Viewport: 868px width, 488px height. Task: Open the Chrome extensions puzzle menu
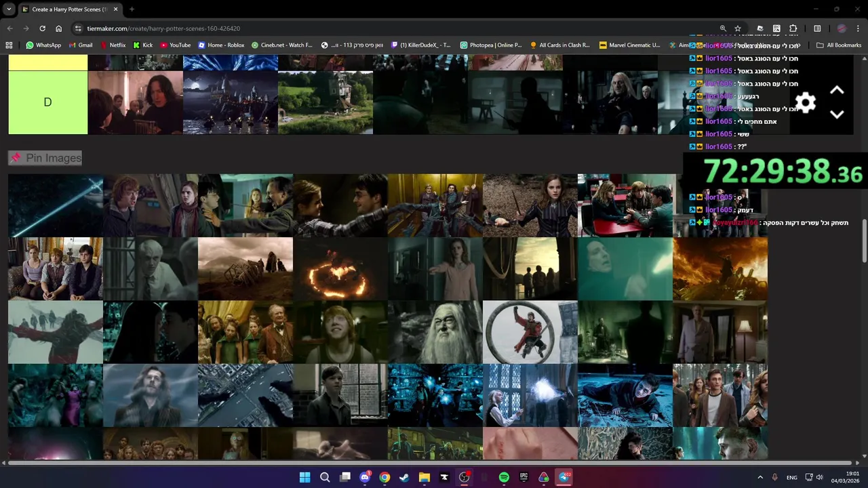pyautogui.click(x=793, y=28)
